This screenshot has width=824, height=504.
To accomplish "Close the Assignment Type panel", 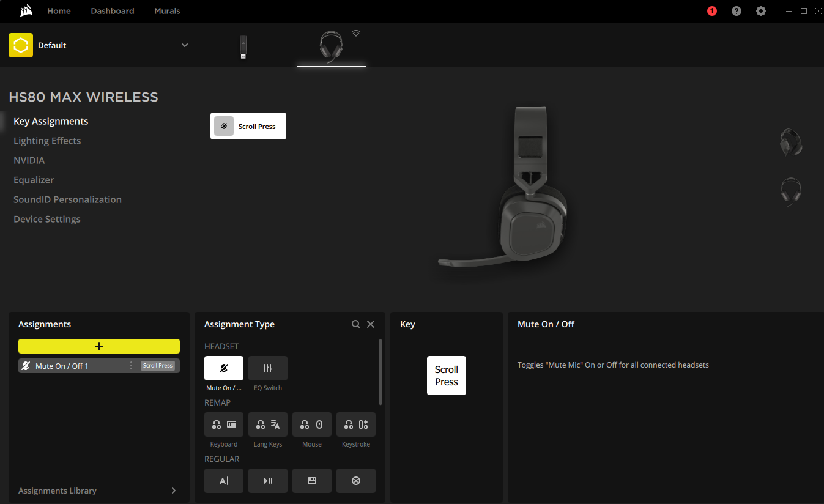I will (x=371, y=324).
